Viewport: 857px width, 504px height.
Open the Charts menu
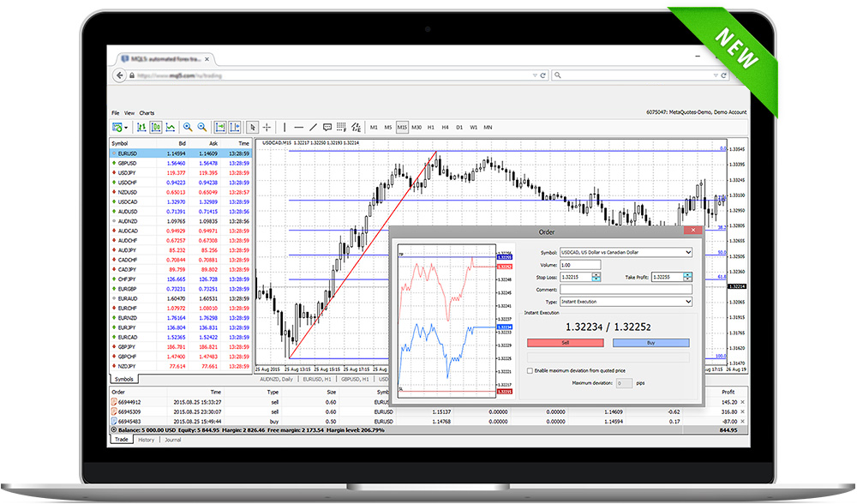tap(147, 113)
